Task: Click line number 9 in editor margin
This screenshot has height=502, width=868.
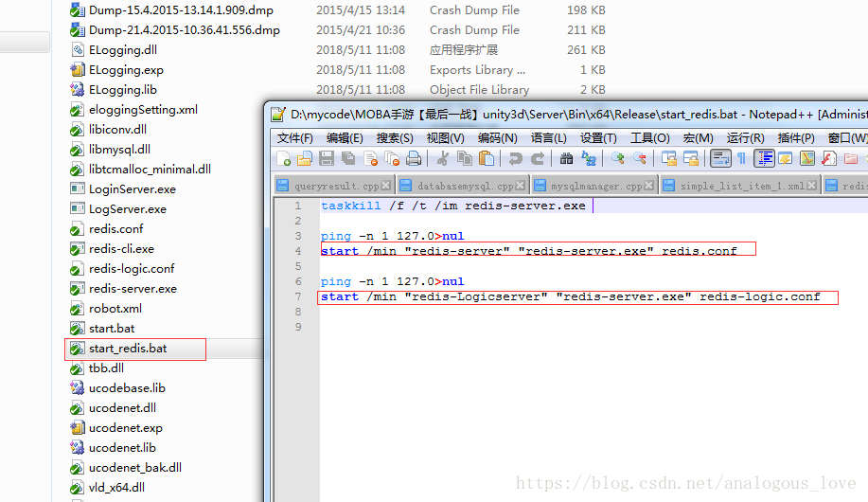Action: coord(298,327)
